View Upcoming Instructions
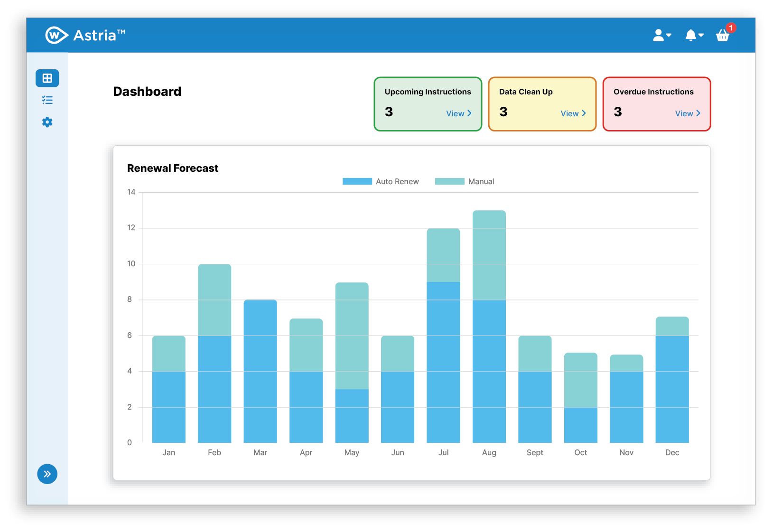Image resolution: width=773 pixels, height=532 pixels. pyautogui.click(x=459, y=113)
